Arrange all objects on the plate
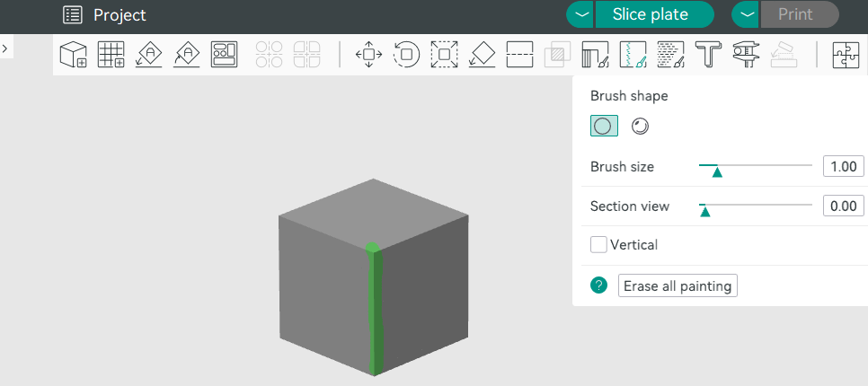868x386 pixels. [x=225, y=55]
